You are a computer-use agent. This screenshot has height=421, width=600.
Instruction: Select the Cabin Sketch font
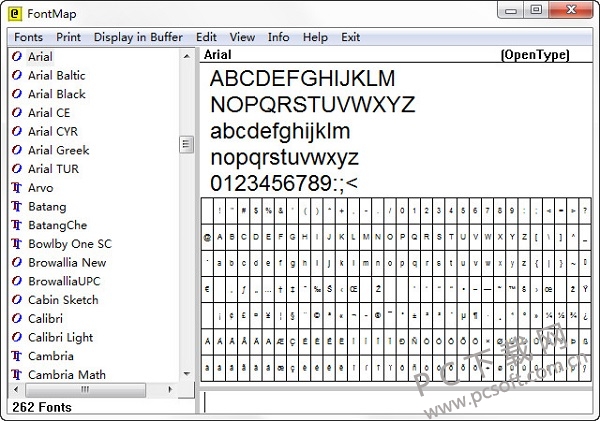pyautogui.click(x=63, y=300)
